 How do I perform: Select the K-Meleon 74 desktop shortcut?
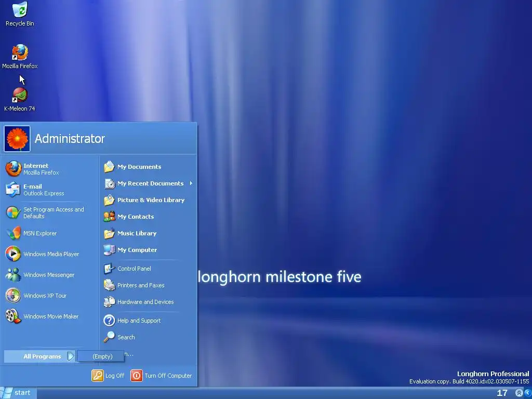click(20, 99)
